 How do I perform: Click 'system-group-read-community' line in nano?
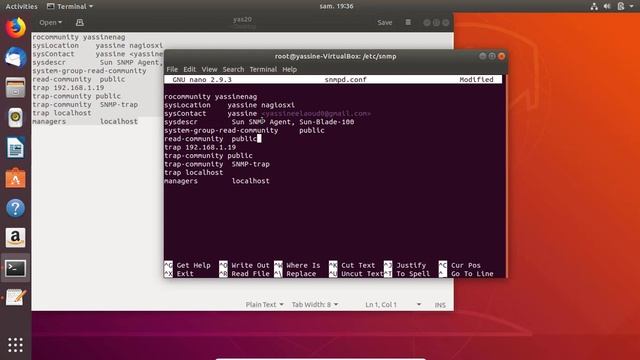pyautogui.click(x=244, y=131)
